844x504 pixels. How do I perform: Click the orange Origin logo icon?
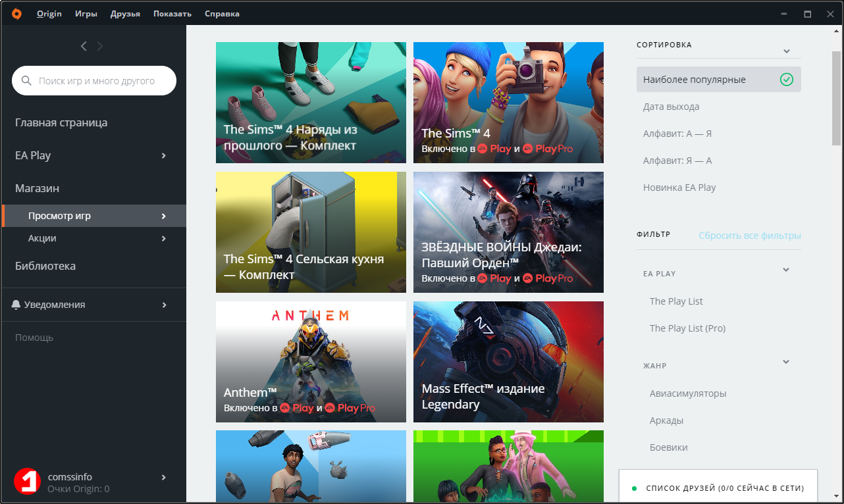click(16, 13)
